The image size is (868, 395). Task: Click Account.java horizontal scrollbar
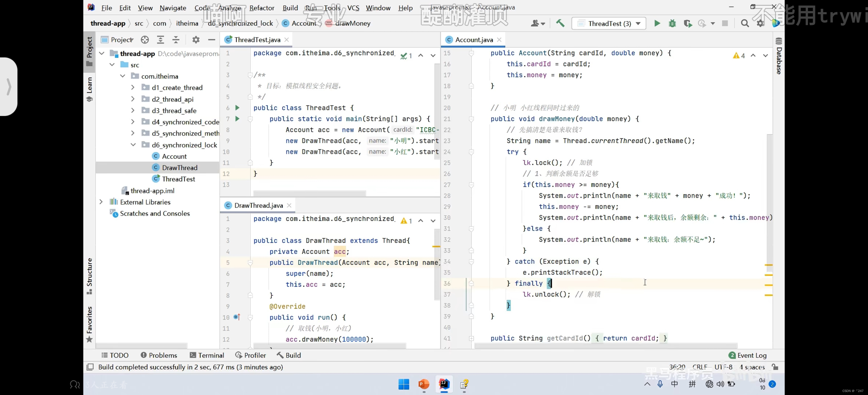tap(606, 345)
